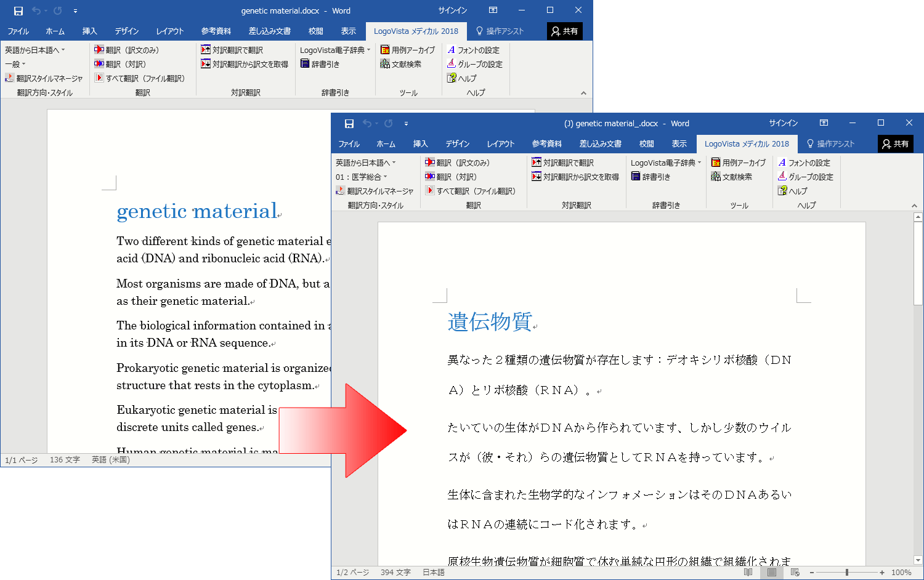The height and width of the screenshot is (580, 924).
Task: Adjust zoom slider handle in status bar
Action: 847,573
